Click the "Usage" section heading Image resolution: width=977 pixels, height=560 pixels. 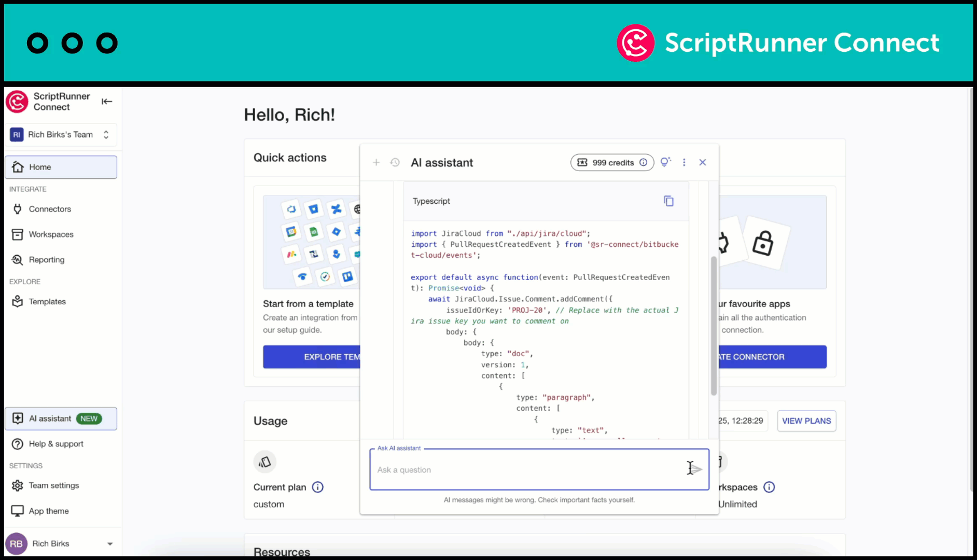tap(270, 421)
